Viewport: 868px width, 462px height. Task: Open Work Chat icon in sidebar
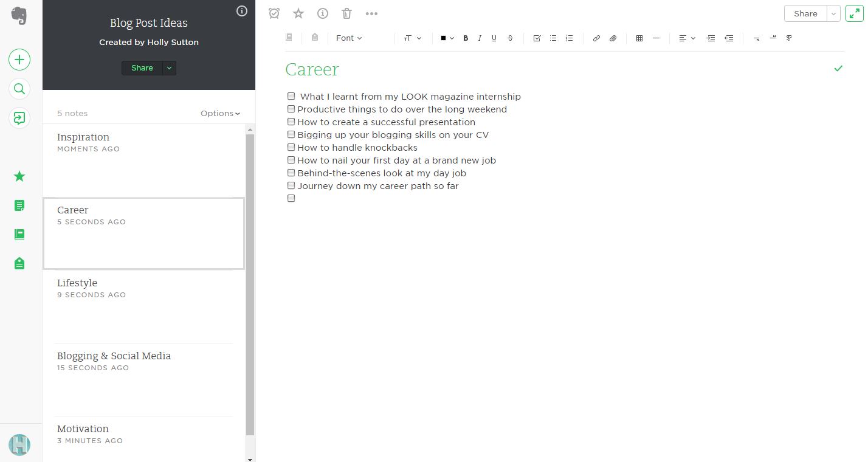(19, 118)
